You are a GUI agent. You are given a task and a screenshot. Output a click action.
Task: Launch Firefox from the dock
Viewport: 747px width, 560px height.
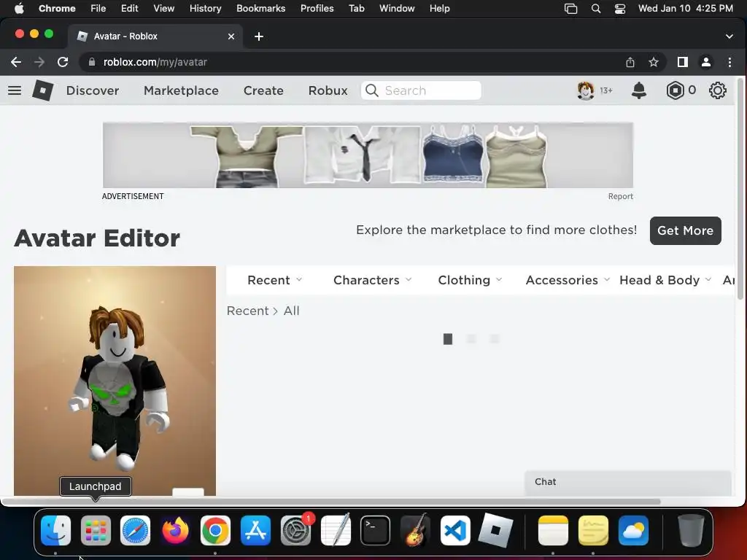[x=175, y=531]
